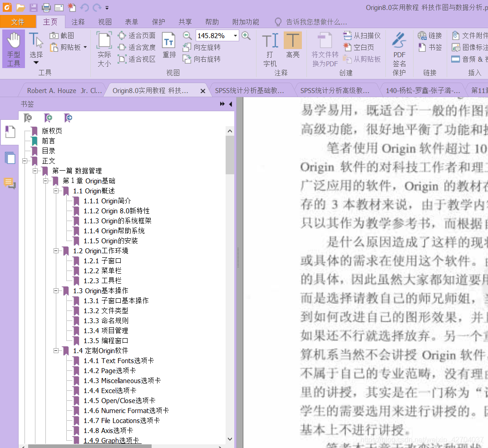The image size is (488, 448).
Task: Open the Select tool (选择)
Action: pos(36,48)
